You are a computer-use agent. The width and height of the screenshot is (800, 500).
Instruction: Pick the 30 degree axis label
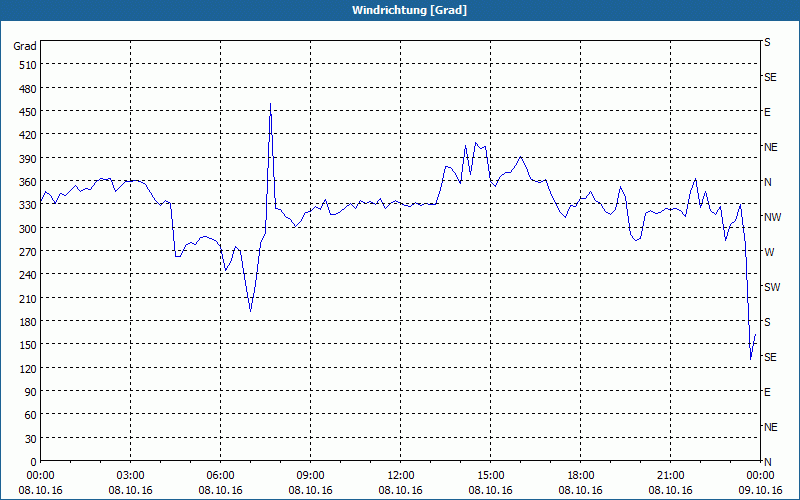pyautogui.click(x=31, y=439)
